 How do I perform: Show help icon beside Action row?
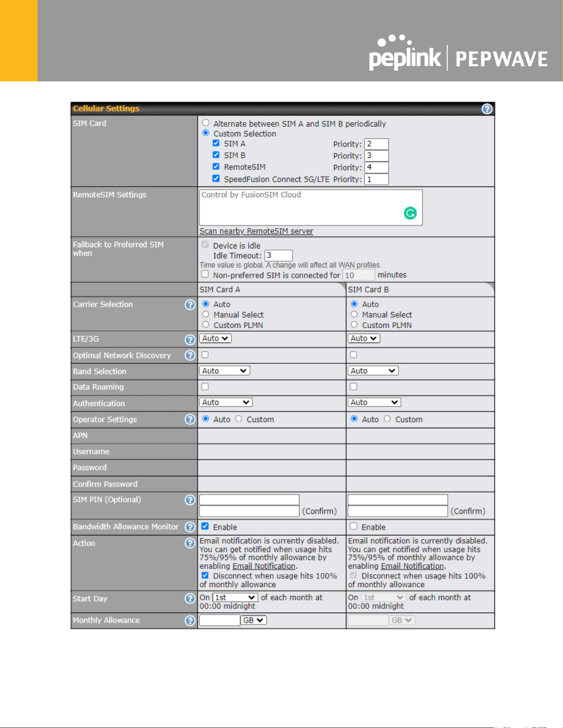(190, 543)
